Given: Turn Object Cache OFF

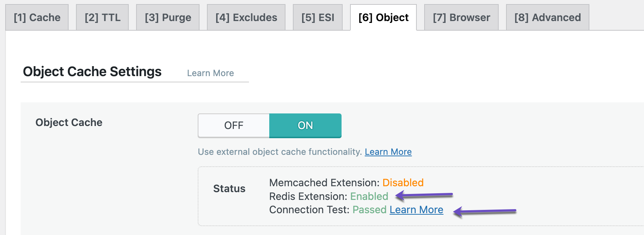Looking at the screenshot, I should coord(234,126).
